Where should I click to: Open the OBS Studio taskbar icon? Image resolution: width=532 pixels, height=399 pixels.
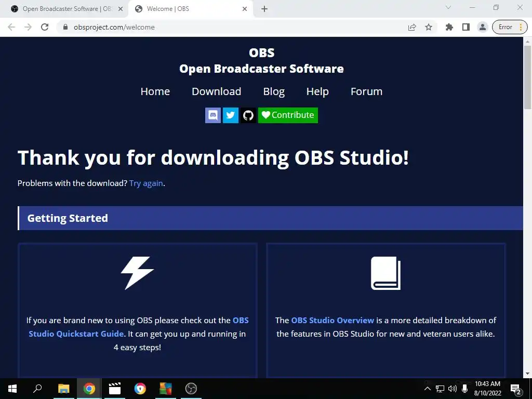191,389
